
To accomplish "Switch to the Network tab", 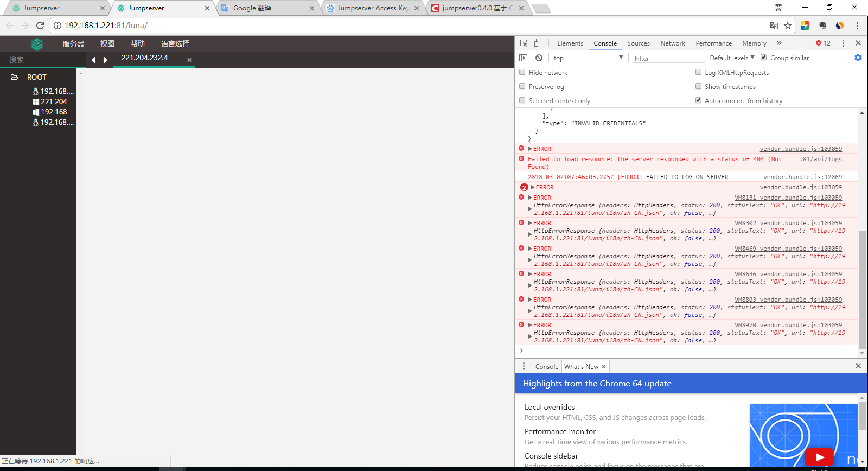I will click(673, 43).
